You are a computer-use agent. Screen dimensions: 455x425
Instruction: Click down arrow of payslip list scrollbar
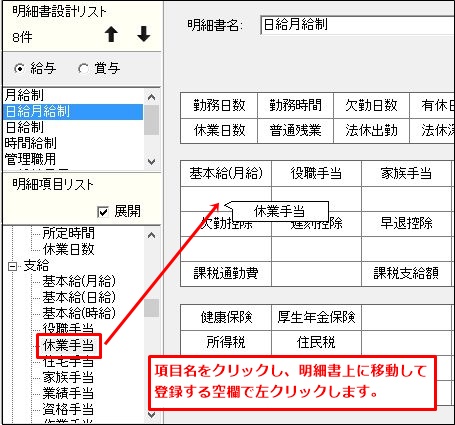(151, 162)
